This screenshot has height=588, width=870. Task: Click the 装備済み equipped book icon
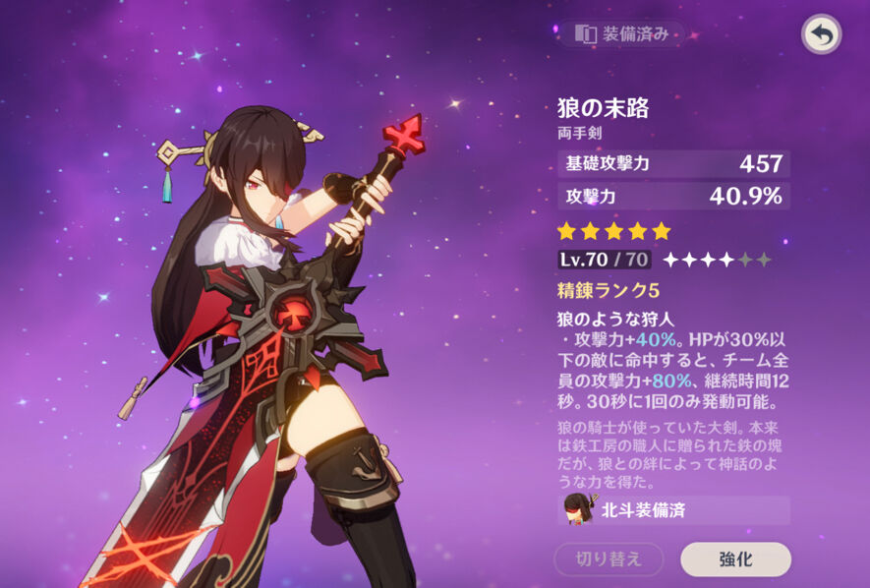tap(585, 33)
